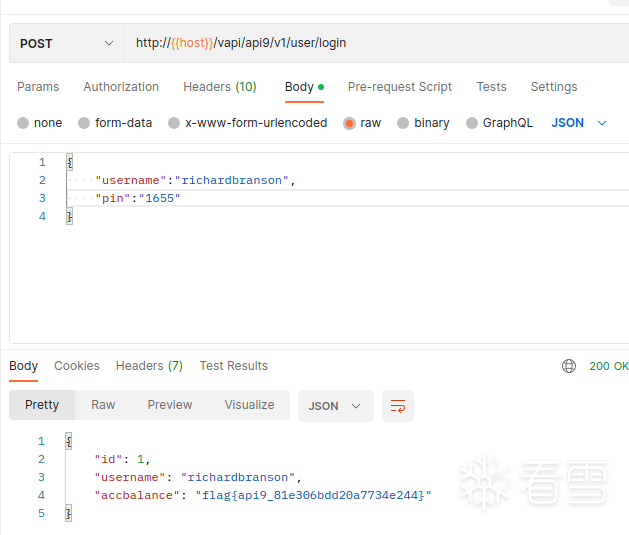Click the globe network icon
This screenshot has width=629, height=535.
click(569, 366)
